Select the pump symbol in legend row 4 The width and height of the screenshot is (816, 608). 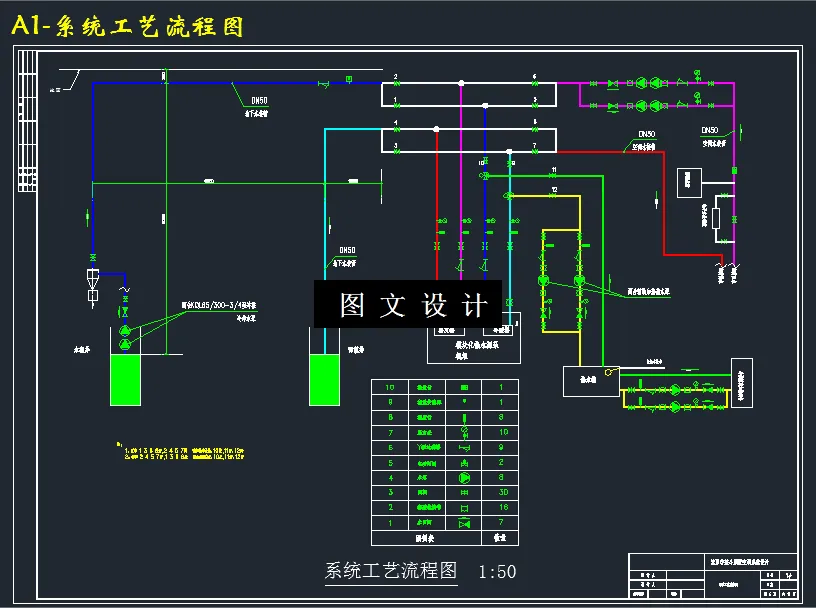point(465,476)
